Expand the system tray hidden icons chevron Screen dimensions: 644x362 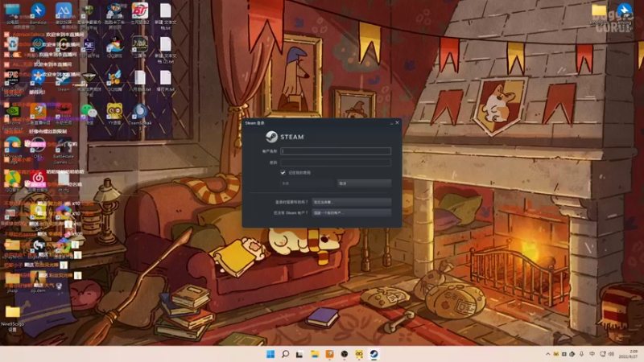click(548, 354)
